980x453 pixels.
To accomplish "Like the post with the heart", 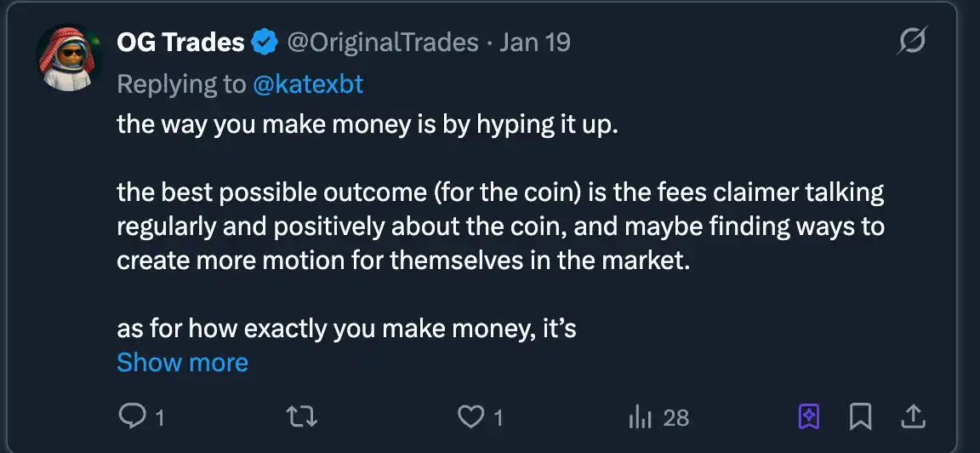I will tap(470, 416).
